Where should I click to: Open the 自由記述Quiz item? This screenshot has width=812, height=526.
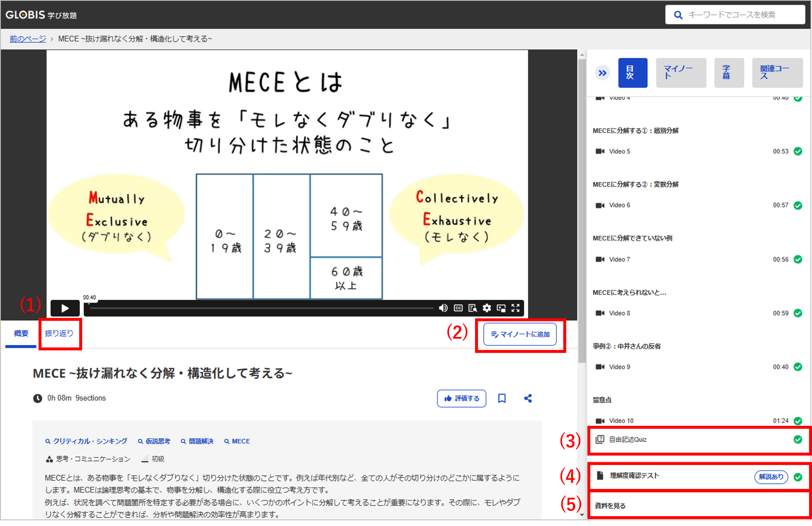(628, 439)
